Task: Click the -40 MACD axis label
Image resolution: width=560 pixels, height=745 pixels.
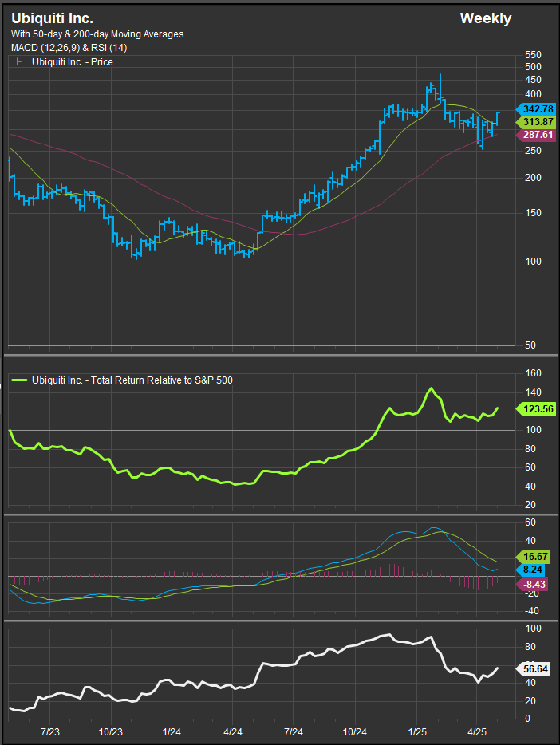Action: (531, 611)
